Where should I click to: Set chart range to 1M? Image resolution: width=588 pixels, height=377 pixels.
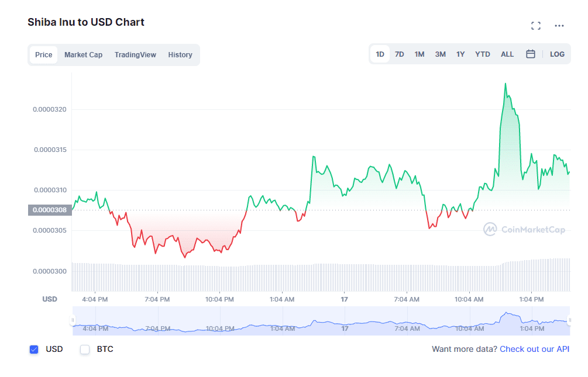(x=419, y=54)
